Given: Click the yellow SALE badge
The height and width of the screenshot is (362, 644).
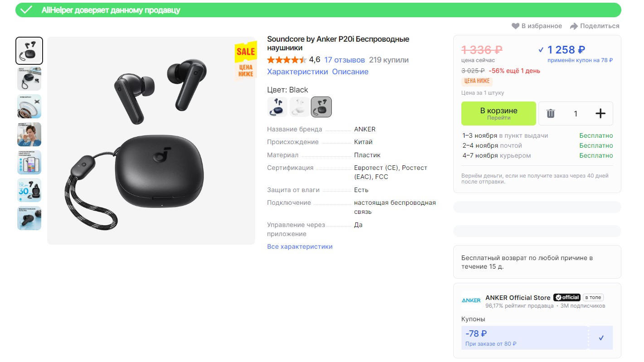Looking at the screenshot, I should [246, 52].
